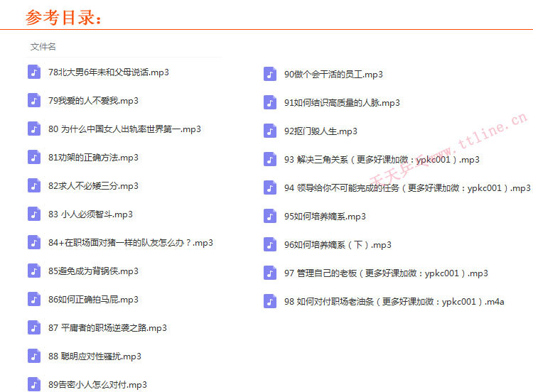
Task: Select the icon for 98 如何对付职场老油条 m4a file
Action: [x=270, y=301]
